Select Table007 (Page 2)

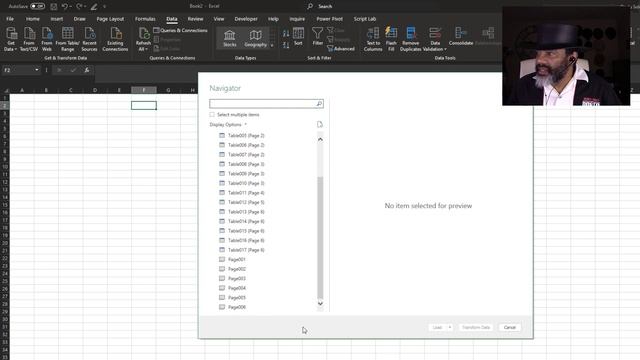tap(246, 155)
